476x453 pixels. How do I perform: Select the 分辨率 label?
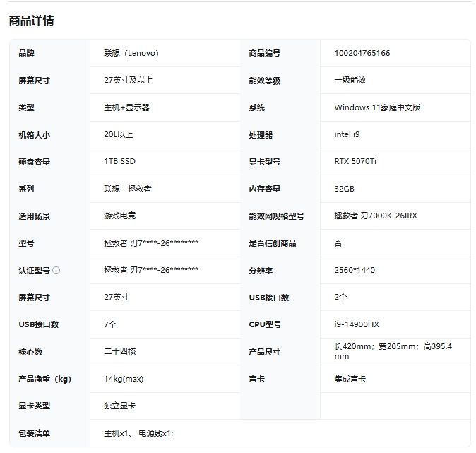click(261, 271)
